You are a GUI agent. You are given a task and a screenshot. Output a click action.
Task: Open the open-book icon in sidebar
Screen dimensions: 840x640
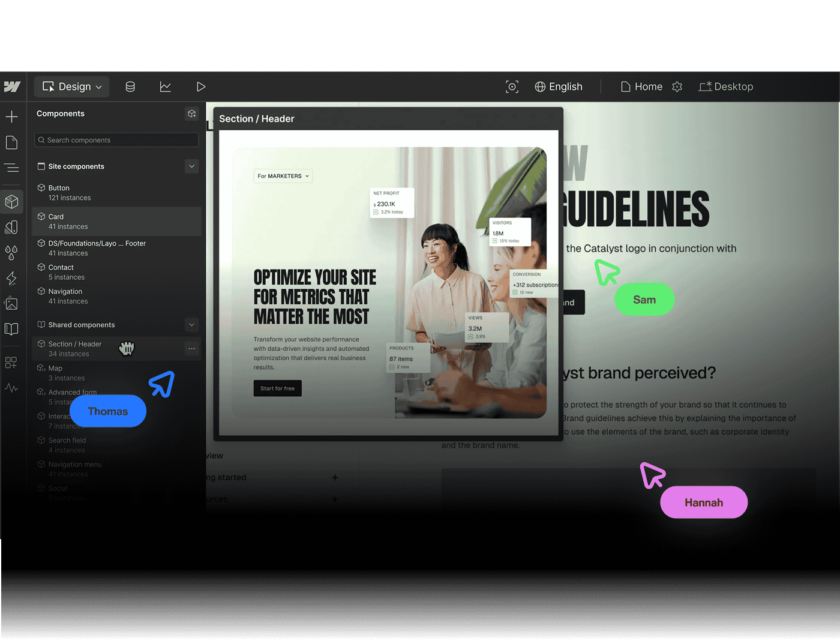11,329
